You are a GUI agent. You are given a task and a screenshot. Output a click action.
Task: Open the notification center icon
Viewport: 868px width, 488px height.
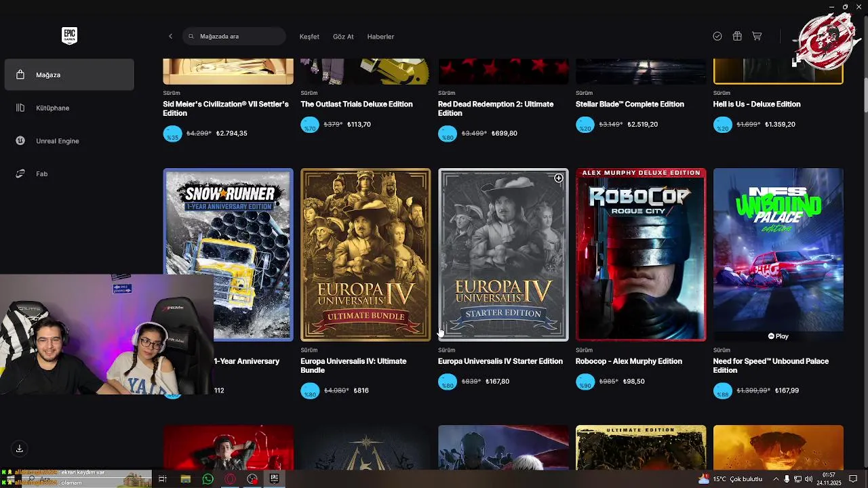pos(852,479)
